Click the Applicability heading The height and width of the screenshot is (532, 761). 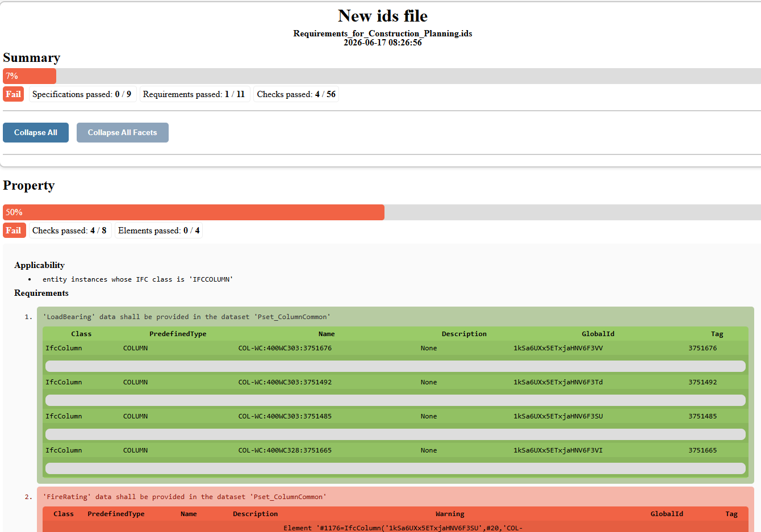point(40,265)
